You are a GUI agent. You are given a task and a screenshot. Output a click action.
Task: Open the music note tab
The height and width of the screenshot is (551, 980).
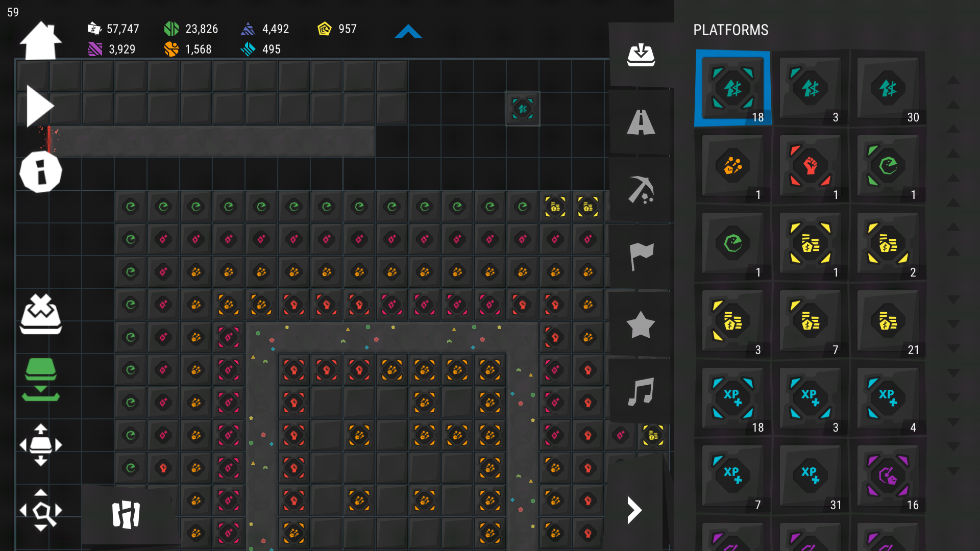[x=641, y=392]
